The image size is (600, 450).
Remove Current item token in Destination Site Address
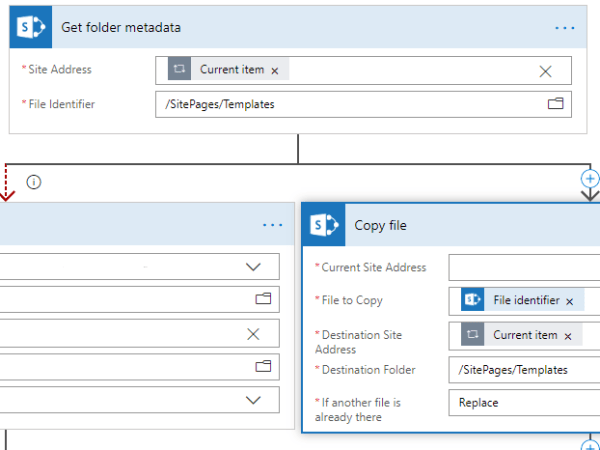[568, 336]
